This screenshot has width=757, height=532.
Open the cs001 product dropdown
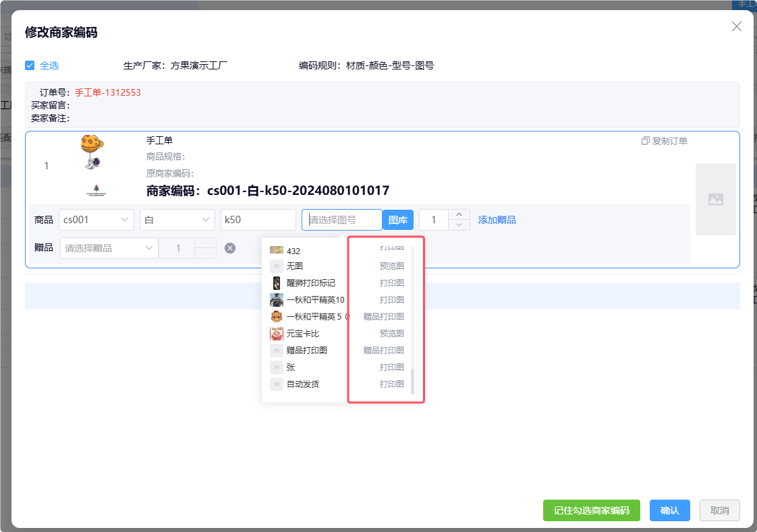click(x=96, y=220)
